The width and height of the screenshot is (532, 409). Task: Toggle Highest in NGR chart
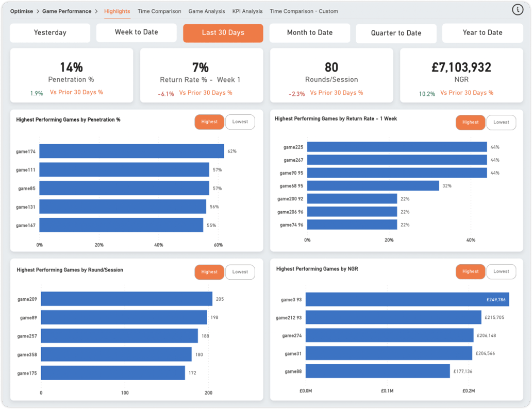pyautogui.click(x=470, y=271)
